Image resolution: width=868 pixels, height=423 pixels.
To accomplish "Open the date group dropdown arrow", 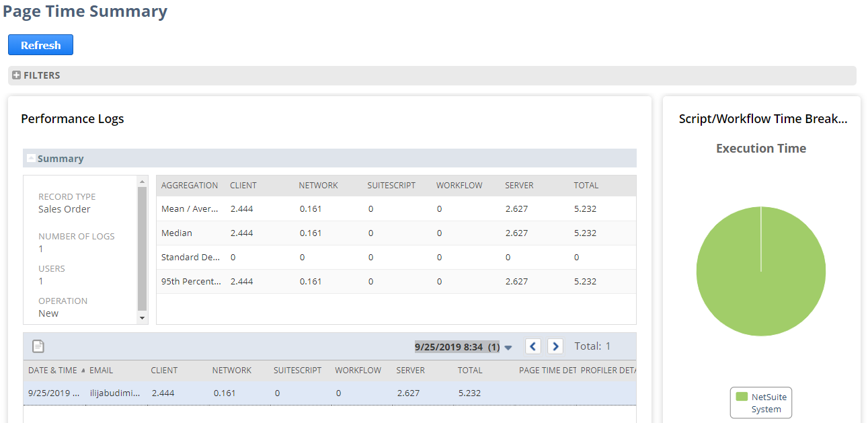I will (508, 346).
